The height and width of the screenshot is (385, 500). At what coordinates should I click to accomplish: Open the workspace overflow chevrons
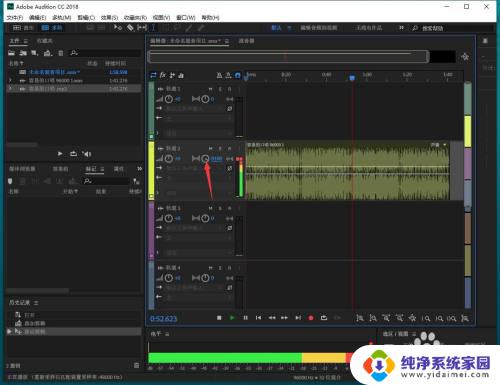pos(401,28)
